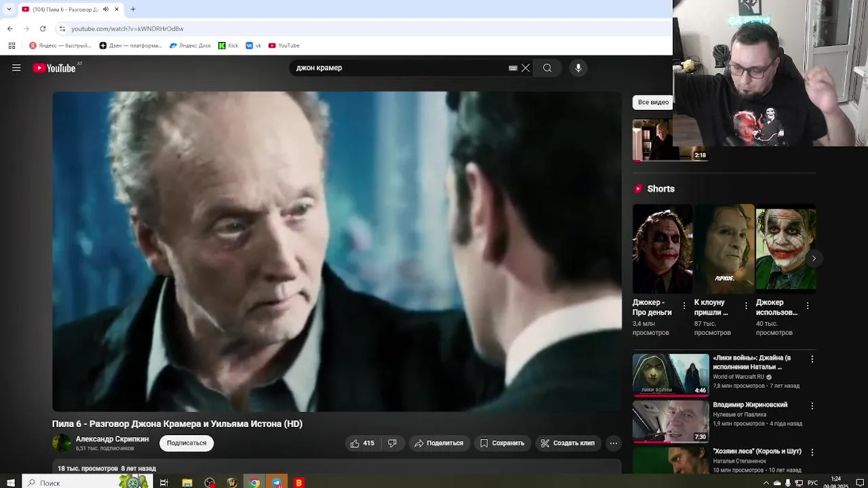
Task: Go back in browser history
Action: (x=10, y=28)
